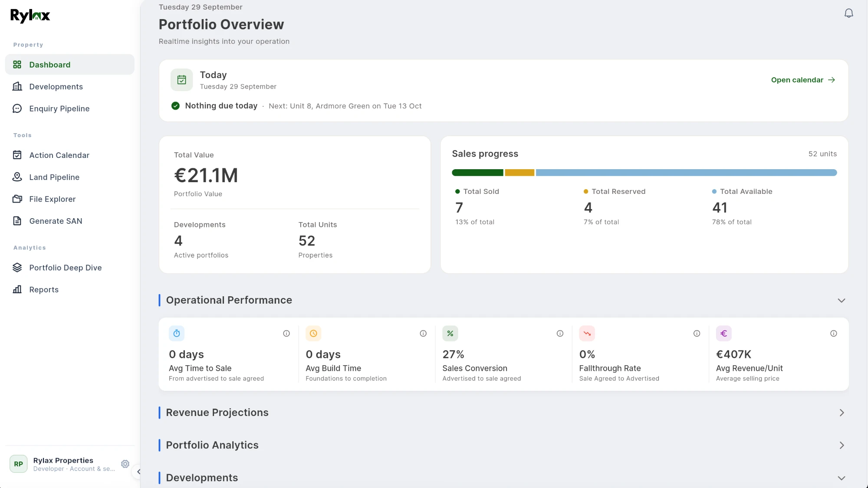Image resolution: width=868 pixels, height=488 pixels.
Task: Click the Total Available value 41
Action: [720, 208]
